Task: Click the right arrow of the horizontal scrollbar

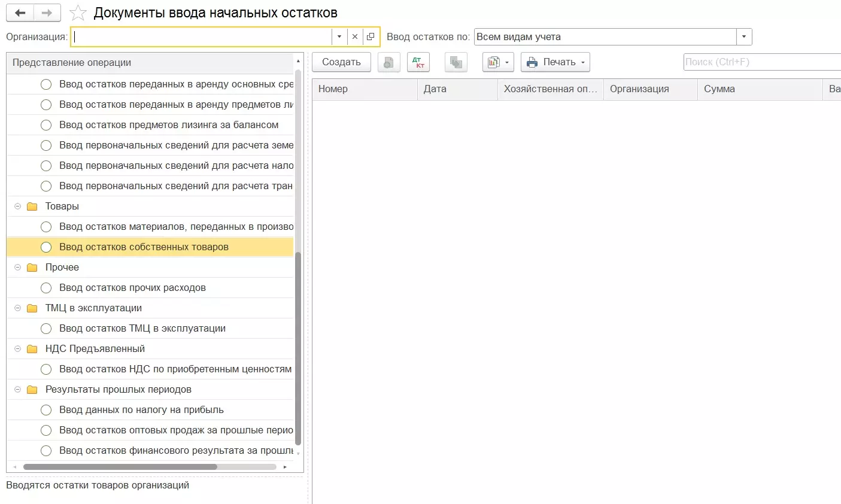Action: point(285,467)
